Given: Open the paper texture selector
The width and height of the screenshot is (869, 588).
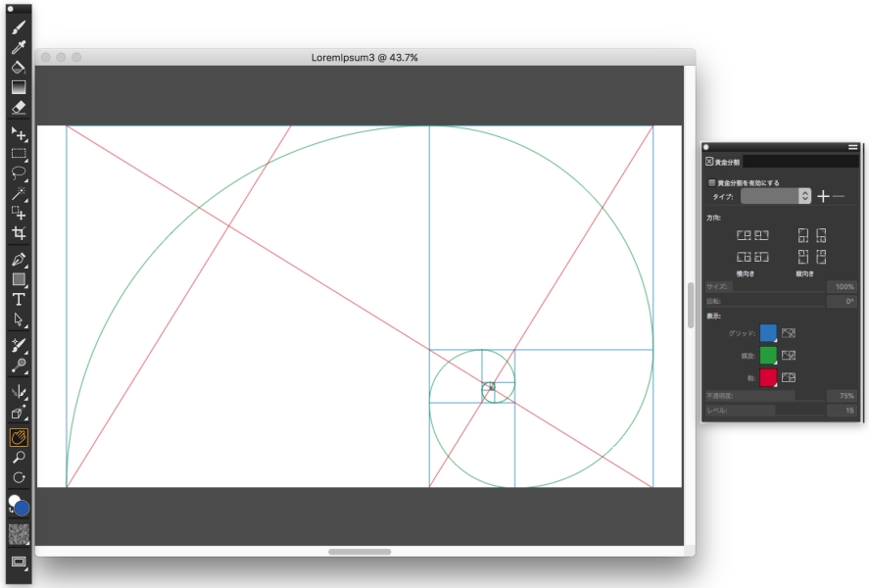Looking at the screenshot, I should [19, 534].
